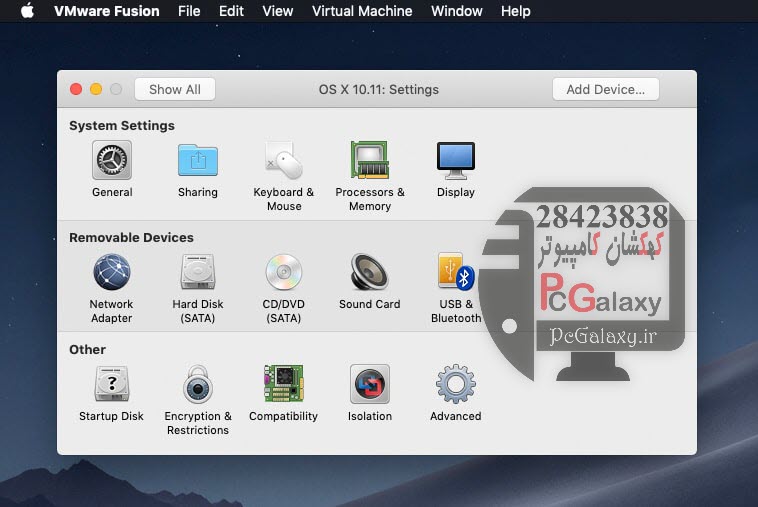The image size is (758, 507).
Task: Open the Display settings icon
Action: [456, 161]
